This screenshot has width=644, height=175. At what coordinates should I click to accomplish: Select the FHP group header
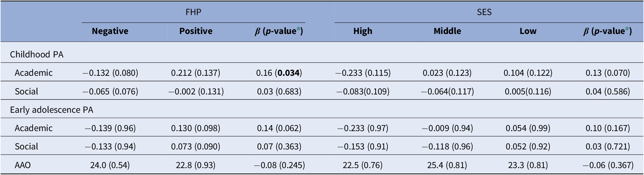[193, 12]
